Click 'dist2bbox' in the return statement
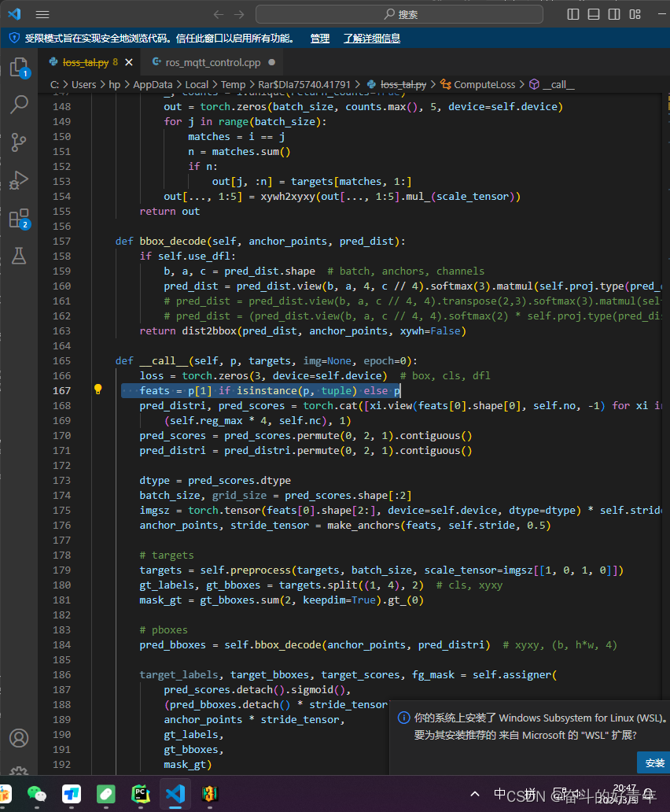This screenshot has width=670, height=812. point(209,331)
